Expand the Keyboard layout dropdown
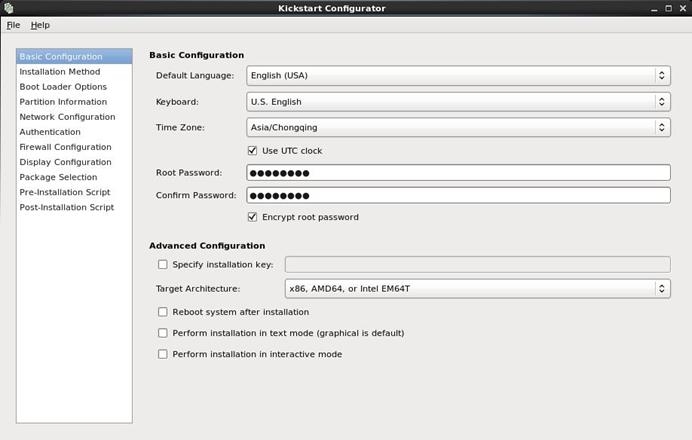The height and width of the screenshot is (440, 692). [x=458, y=102]
